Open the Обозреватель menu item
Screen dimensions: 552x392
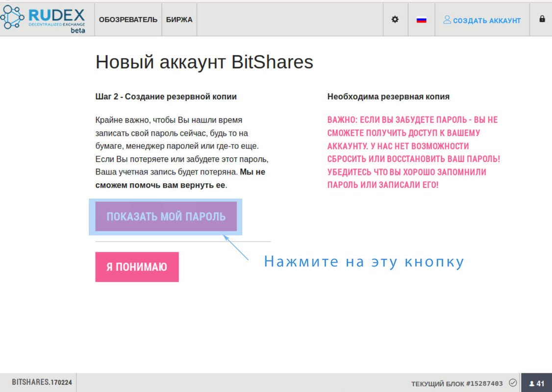[128, 20]
